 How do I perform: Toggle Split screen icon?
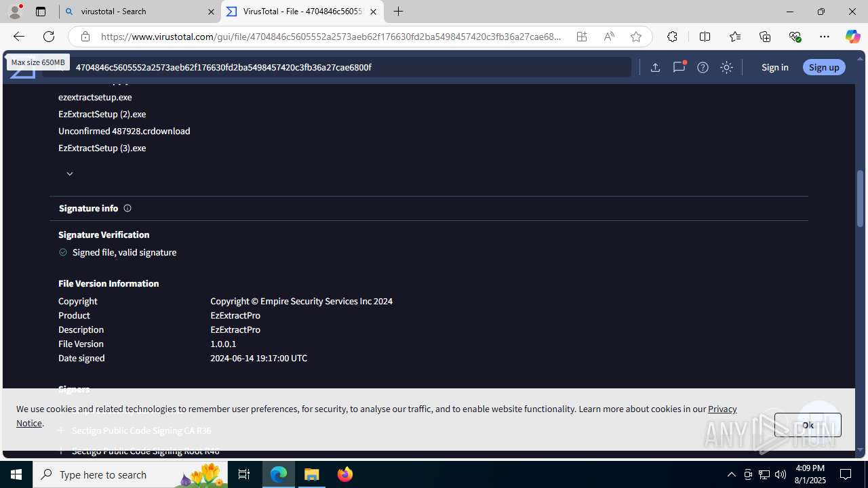[x=705, y=37]
